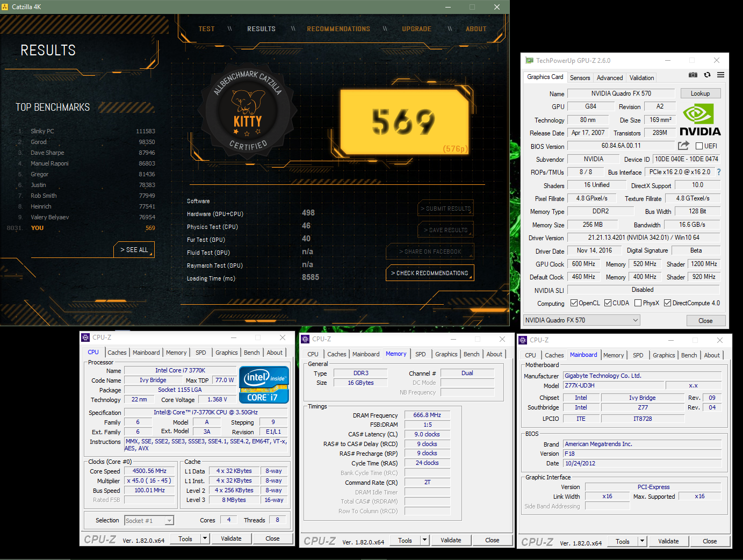Click the YOU 569 ranking row
The width and height of the screenshot is (743, 560).
click(81, 228)
